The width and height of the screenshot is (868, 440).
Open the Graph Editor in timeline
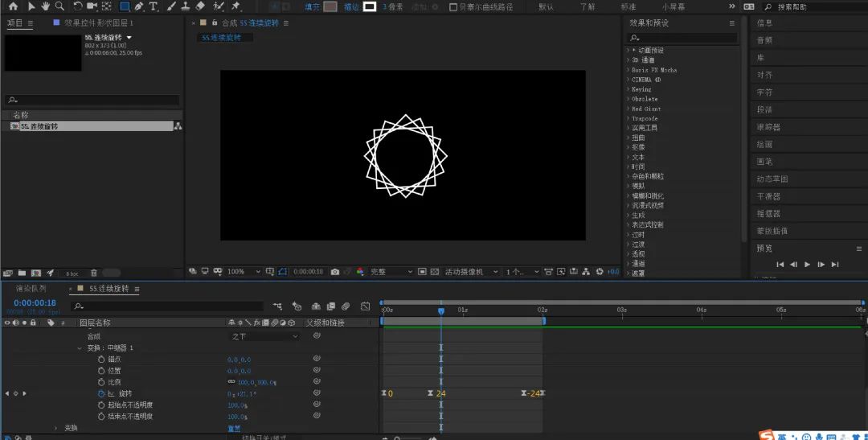point(365,306)
